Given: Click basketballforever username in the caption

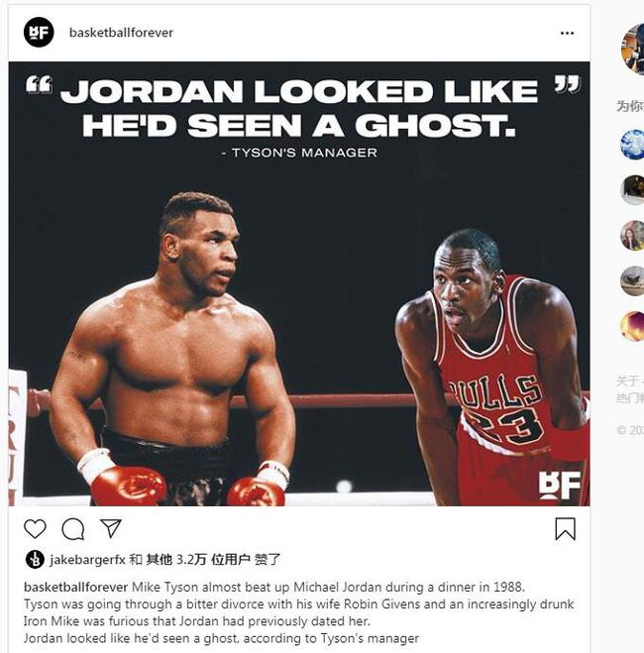Looking at the screenshot, I should (75, 587).
